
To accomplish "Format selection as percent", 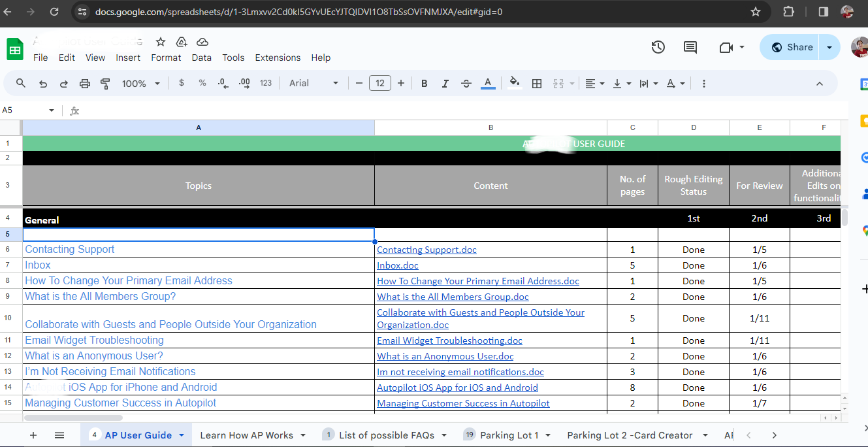I will [202, 83].
